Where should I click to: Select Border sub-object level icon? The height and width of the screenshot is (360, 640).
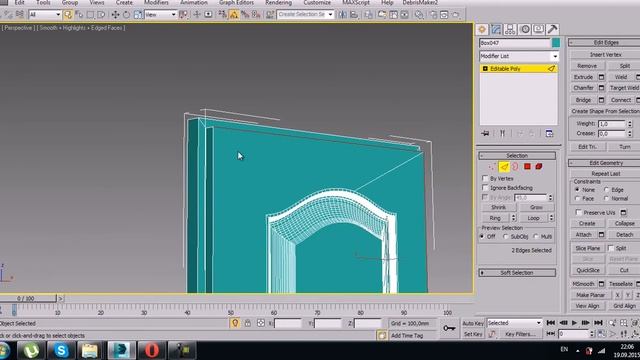[516, 167]
